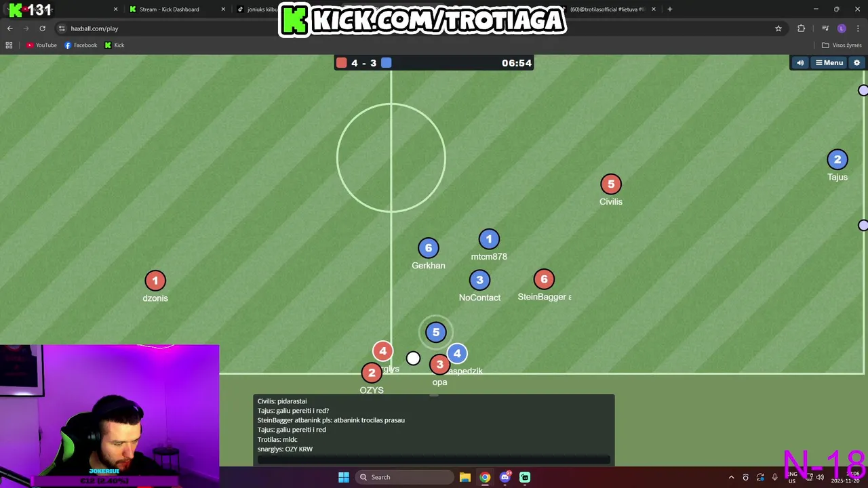This screenshot has width=868, height=488.
Task: Click the microphone icon in system tray
Action: coord(775,477)
